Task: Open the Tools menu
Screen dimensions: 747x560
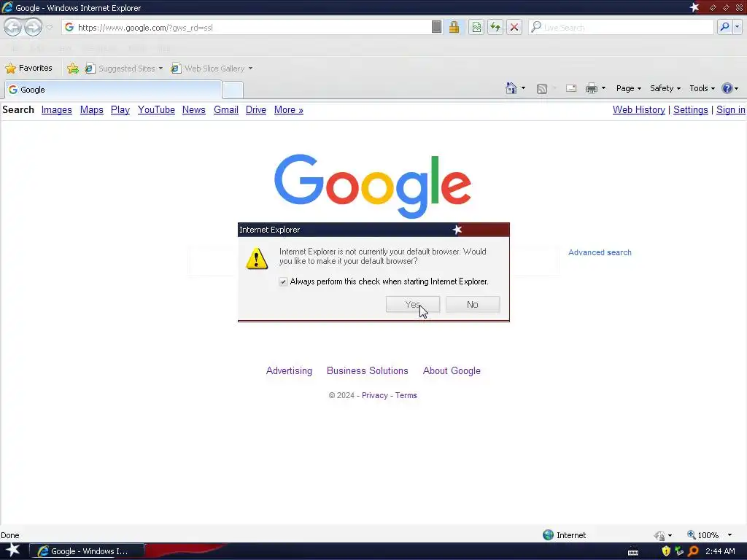Action: coord(703,88)
